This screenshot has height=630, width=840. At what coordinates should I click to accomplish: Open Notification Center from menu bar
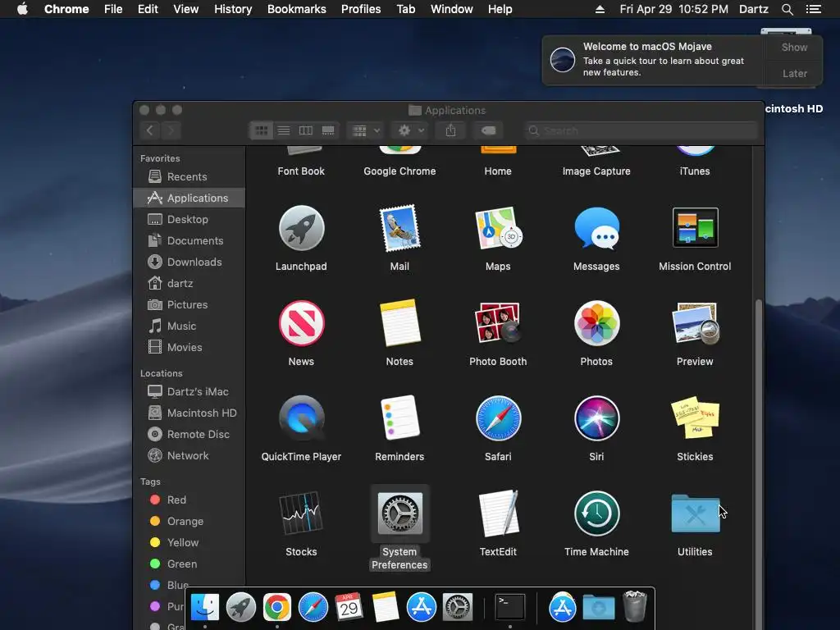click(x=813, y=9)
